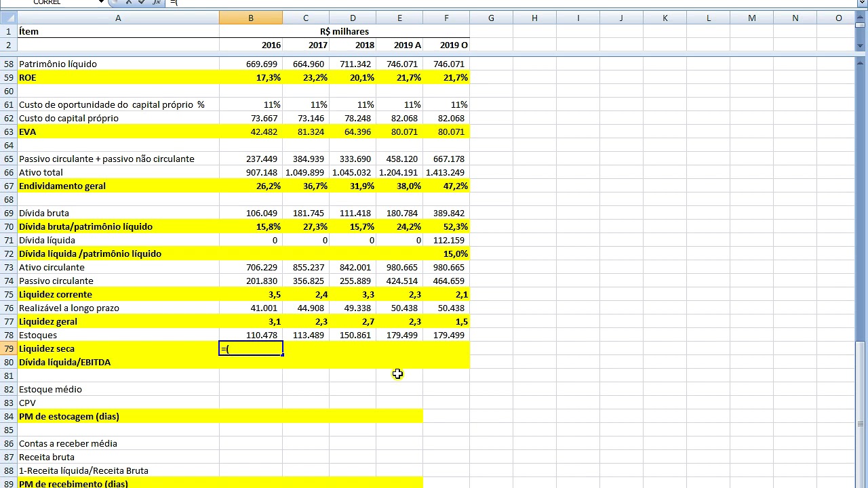Click the Liquidez corrente 2016 value 3,5
The height and width of the screenshot is (488, 868).
(x=251, y=294)
